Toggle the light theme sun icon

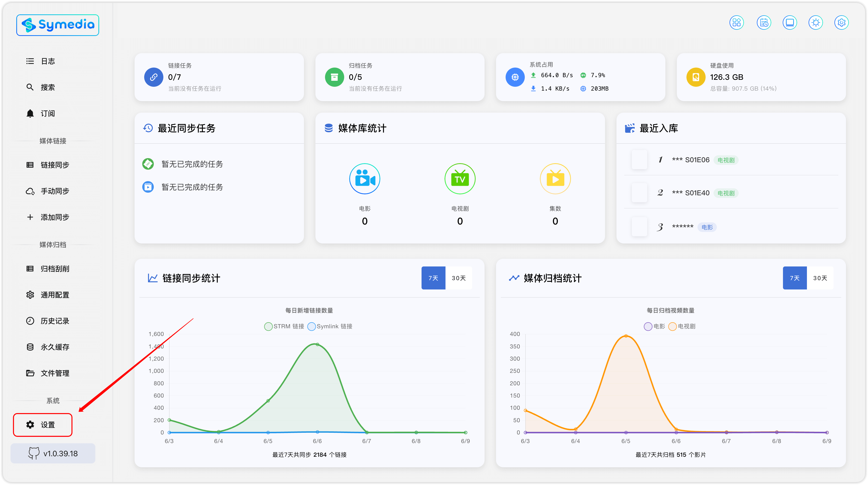click(x=816, y=23)
